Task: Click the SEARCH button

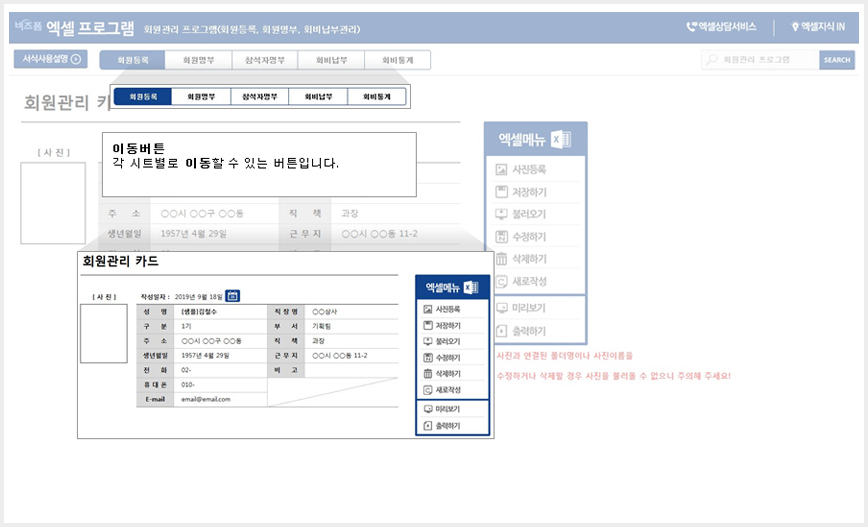Action: tap(836, 60)
